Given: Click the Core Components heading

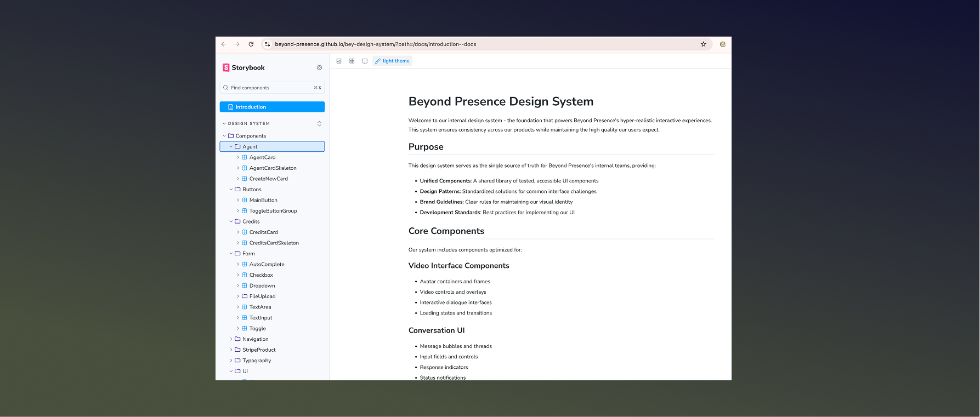Looking at the screenshot, I should [446, 231].
